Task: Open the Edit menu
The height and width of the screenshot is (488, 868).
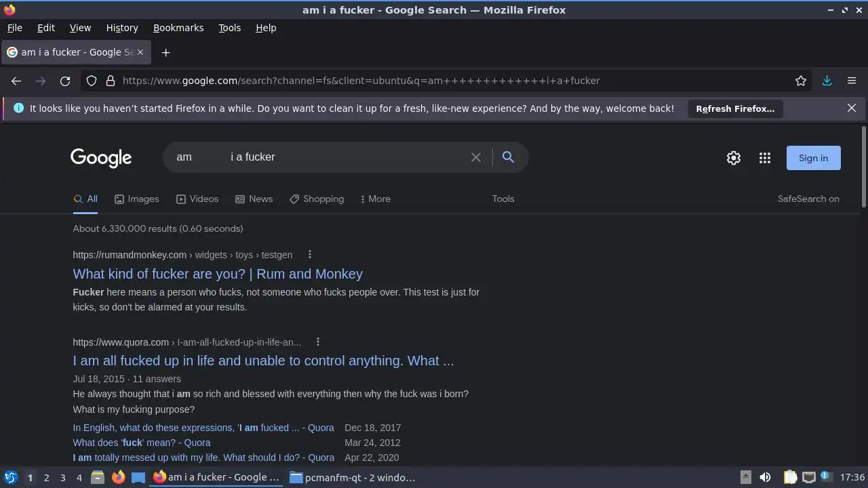Action: pyautogui.click(x=46, y=28)
